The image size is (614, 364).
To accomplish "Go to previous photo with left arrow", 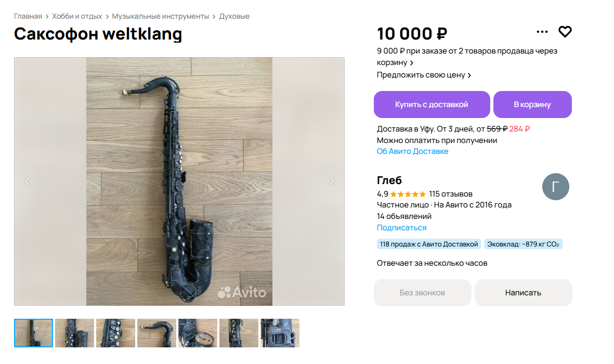I will [28, 181].
